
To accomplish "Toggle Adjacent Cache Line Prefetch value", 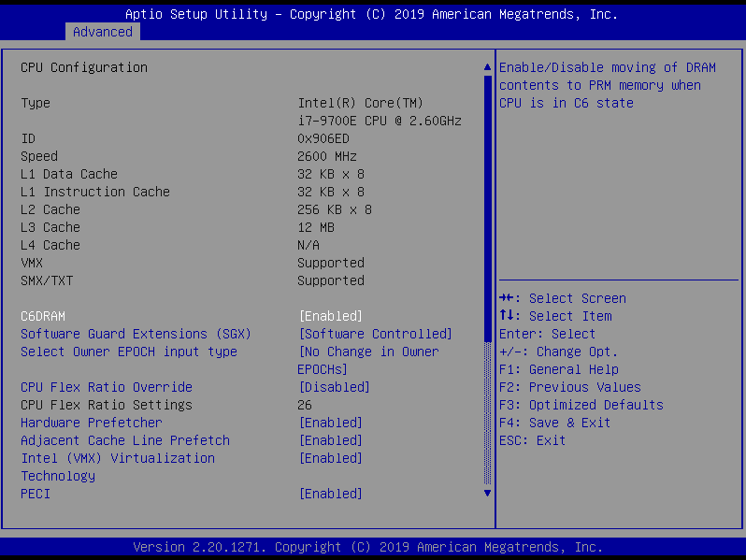I will (330, 440).
